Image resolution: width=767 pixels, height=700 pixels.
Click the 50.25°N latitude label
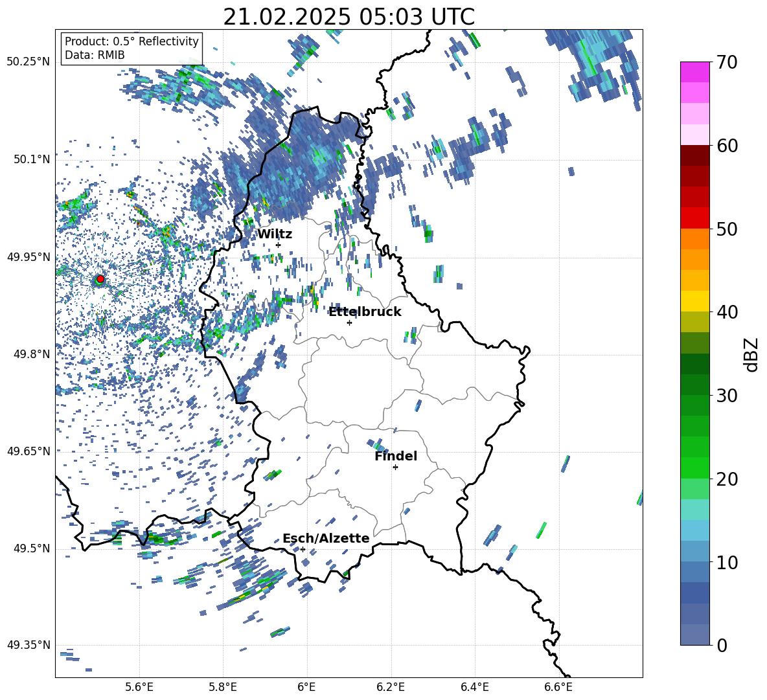pos(29,62)
